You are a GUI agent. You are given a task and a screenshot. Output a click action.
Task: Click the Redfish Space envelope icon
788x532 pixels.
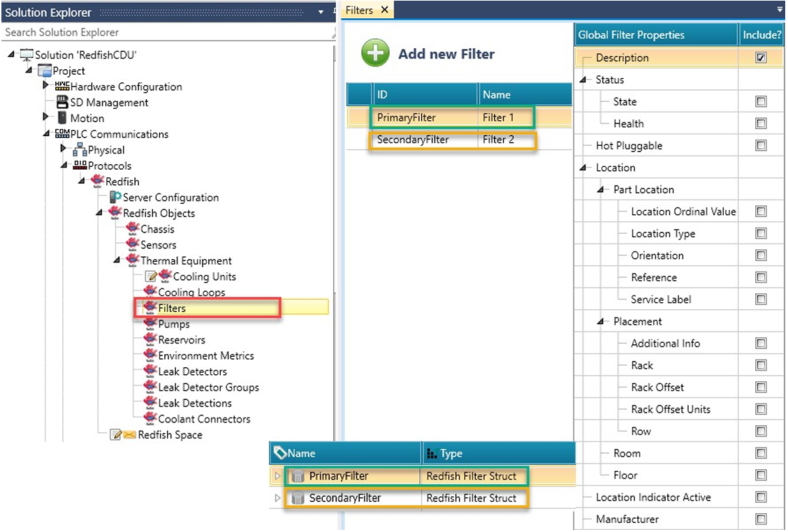click(x=129, y=435)
